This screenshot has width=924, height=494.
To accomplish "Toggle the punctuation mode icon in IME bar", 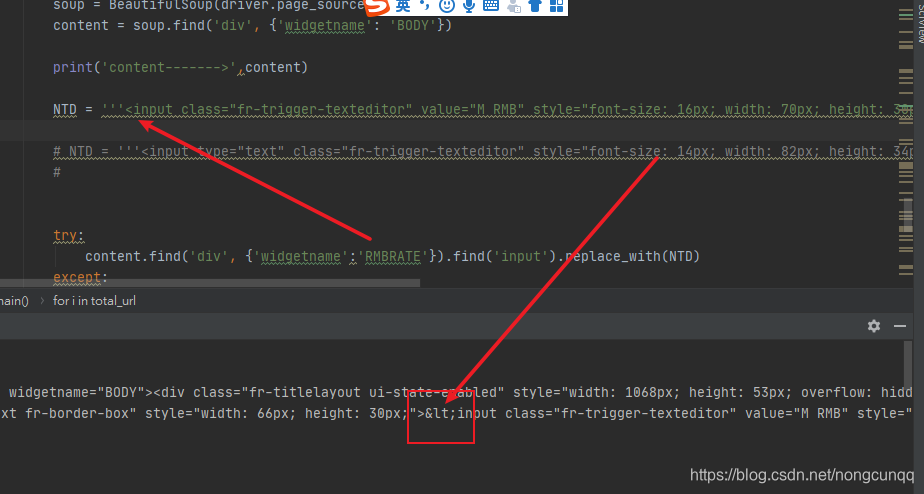I will tap(424, 6).
